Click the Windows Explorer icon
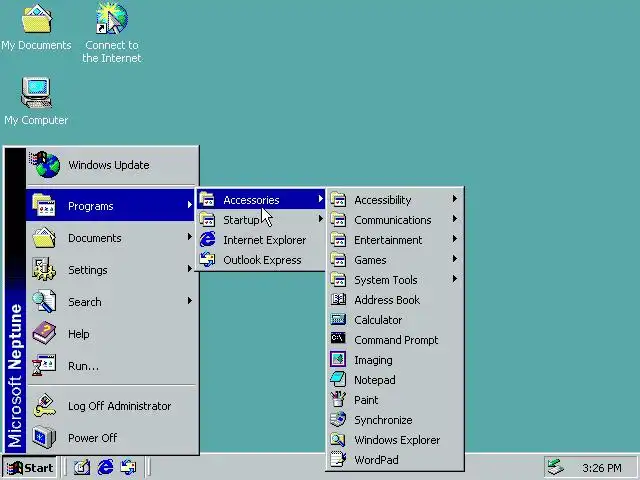The image size is (640, 480). tap(338, 440)
